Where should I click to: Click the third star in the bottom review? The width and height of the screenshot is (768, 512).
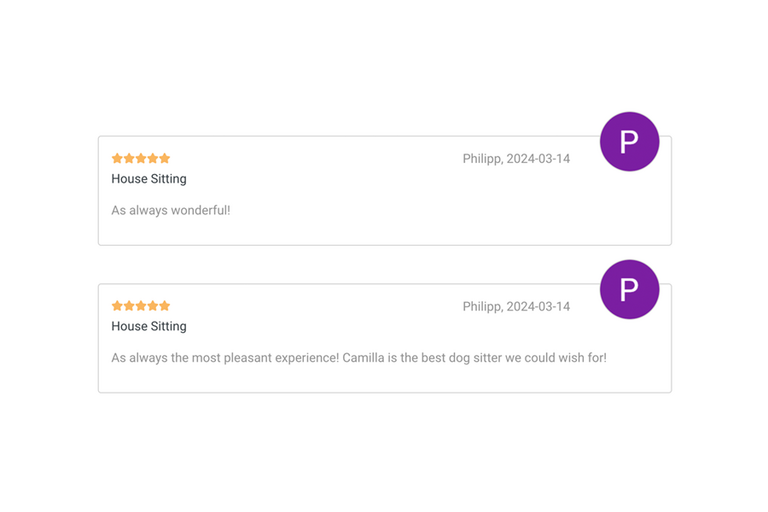point(141,306)
